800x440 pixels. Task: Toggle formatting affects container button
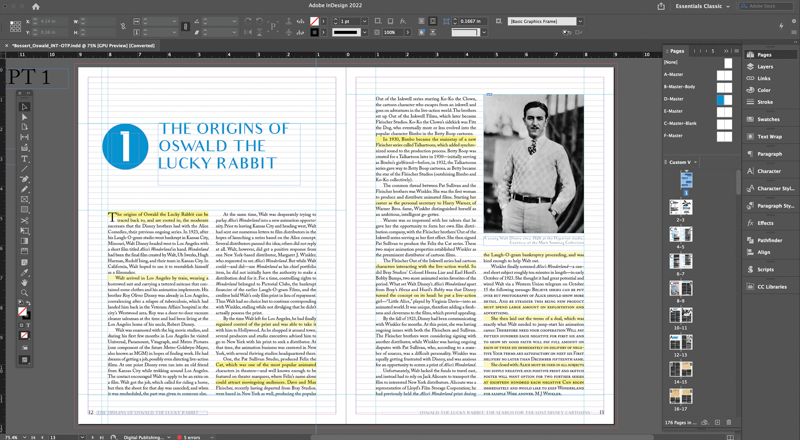tap(21, 325)
